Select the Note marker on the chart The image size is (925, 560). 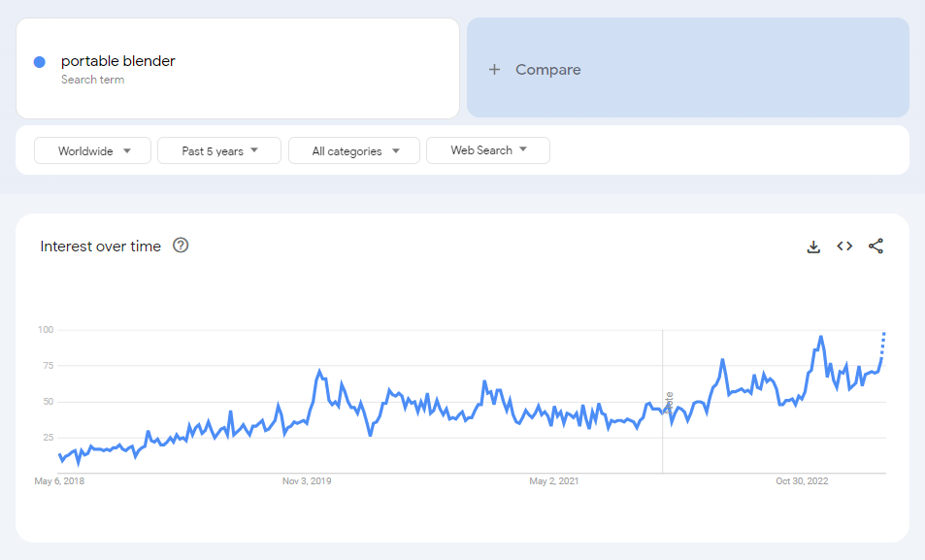(x=668, y=403)
